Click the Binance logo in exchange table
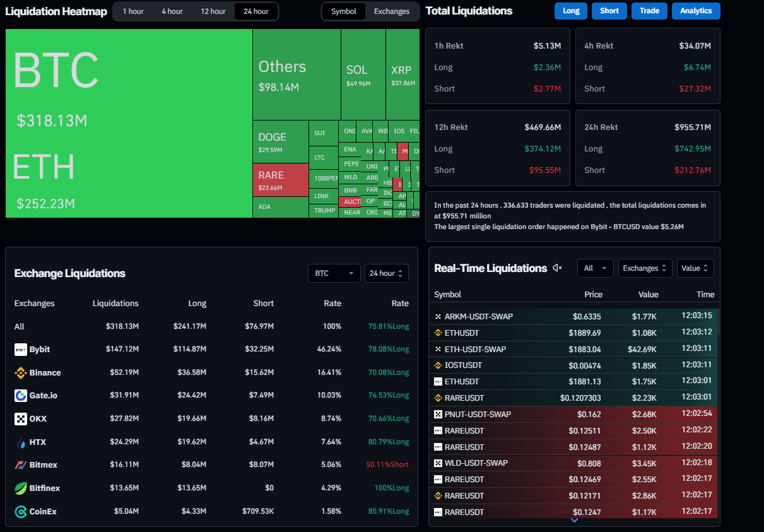Viewport: 764px width, 532px height. click(x=21, y=373)
